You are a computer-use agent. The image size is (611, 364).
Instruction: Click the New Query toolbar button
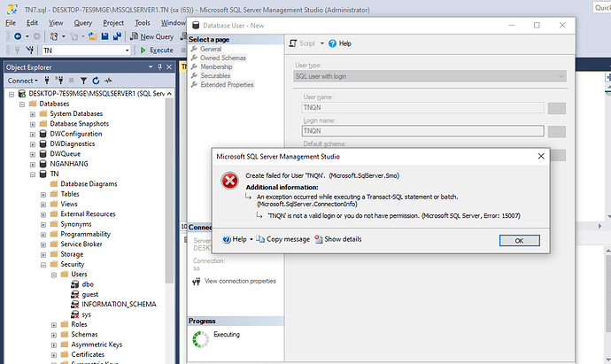pos(151,36)
